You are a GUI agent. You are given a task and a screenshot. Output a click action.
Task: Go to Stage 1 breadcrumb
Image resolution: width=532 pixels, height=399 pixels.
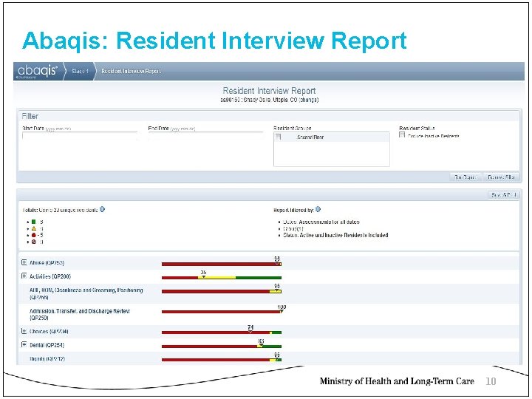point(80,71)
